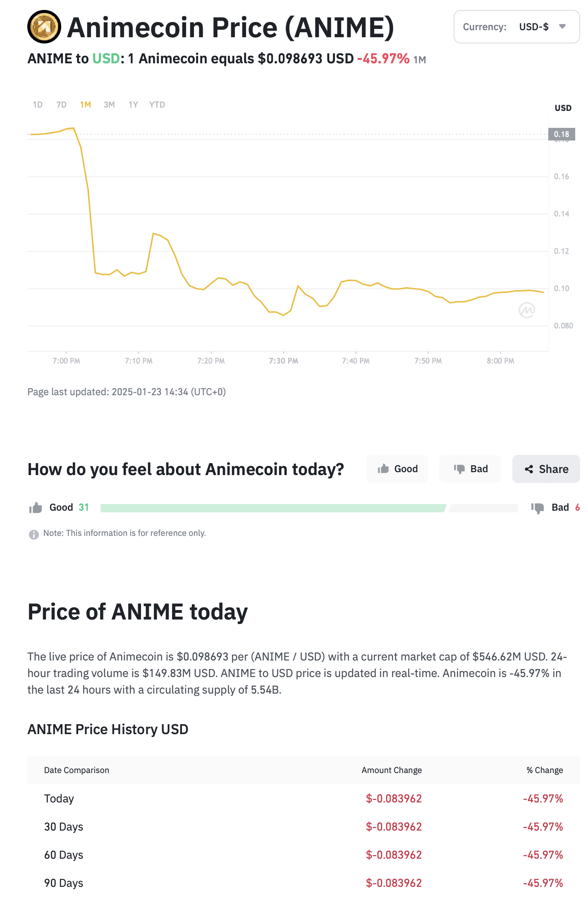The image size is (588, 903).
Task: Click the green Good sentiment progress bar
Action: (273, 508)
